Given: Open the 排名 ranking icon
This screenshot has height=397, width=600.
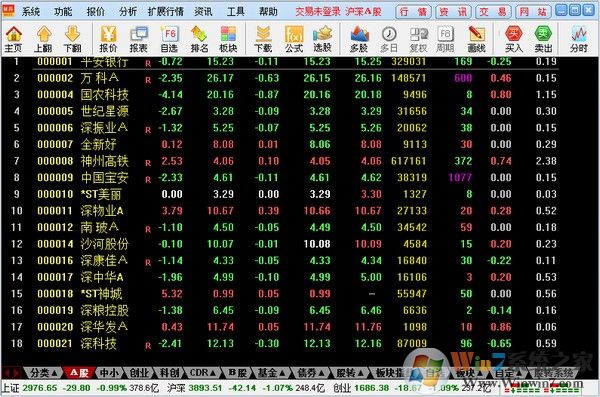Looking at the screenshot, I should 199,39.
